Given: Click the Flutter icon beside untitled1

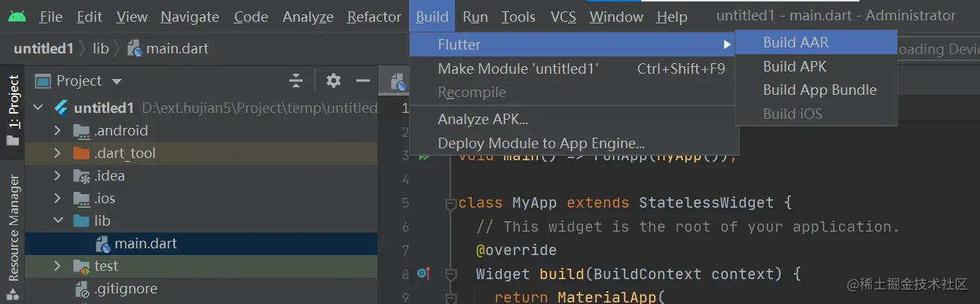Looking at the screenshot, I should pyautogui.click(x=61, y=108).
